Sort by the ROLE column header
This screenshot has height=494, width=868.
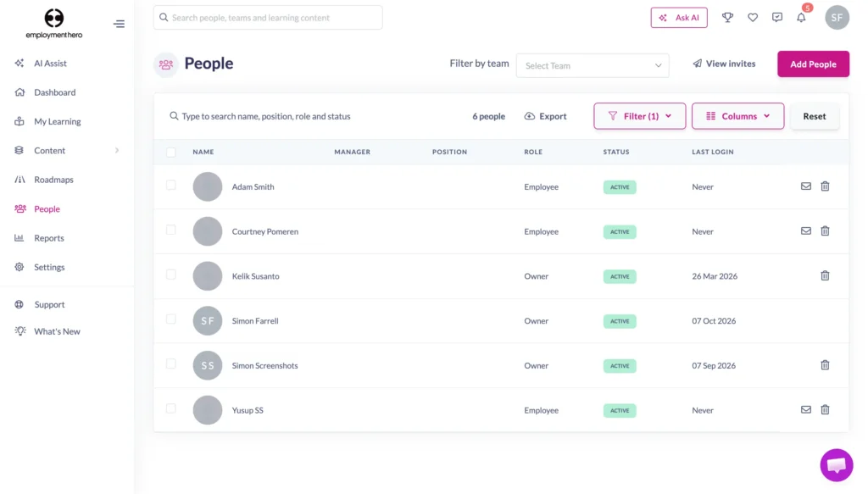click(x=533, y=152)
